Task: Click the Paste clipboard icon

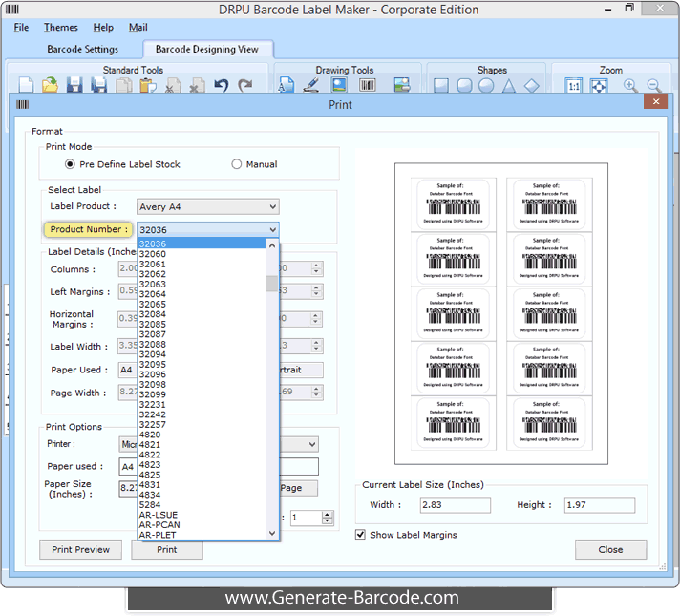Action: (148, 85)
